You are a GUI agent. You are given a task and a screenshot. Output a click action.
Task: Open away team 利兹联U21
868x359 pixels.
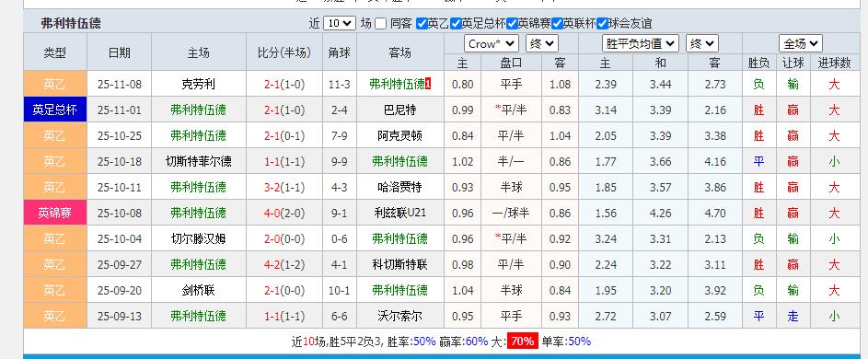(x=399, y=213)
